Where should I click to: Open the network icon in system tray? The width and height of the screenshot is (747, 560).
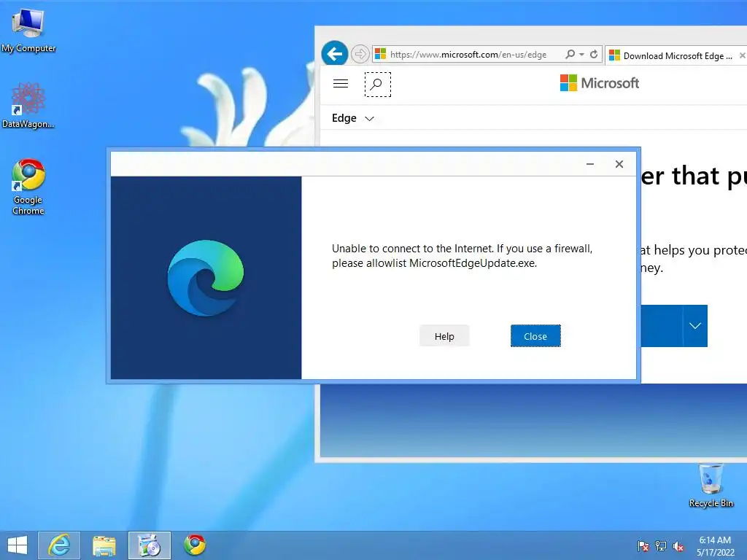point(661,546)
